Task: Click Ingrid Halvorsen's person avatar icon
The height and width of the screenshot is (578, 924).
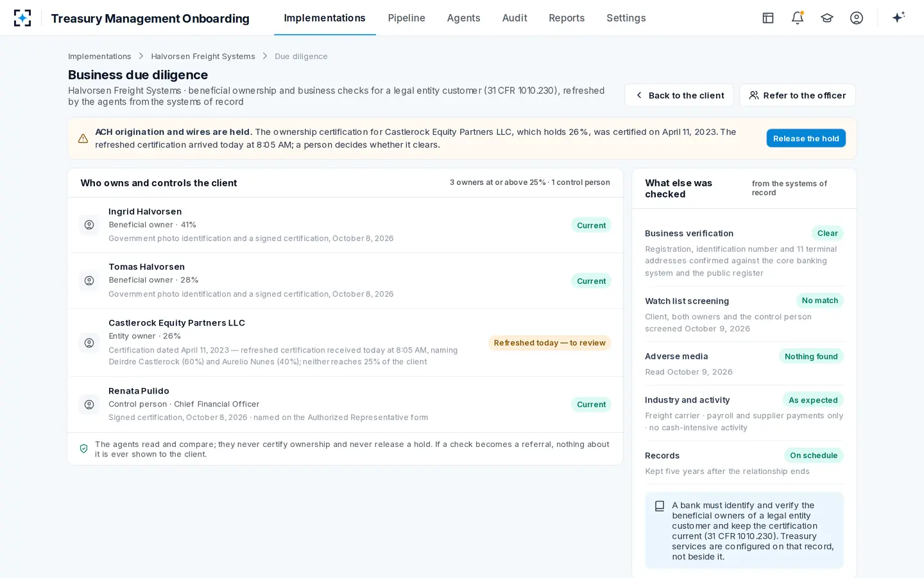Action: point(89,225)
